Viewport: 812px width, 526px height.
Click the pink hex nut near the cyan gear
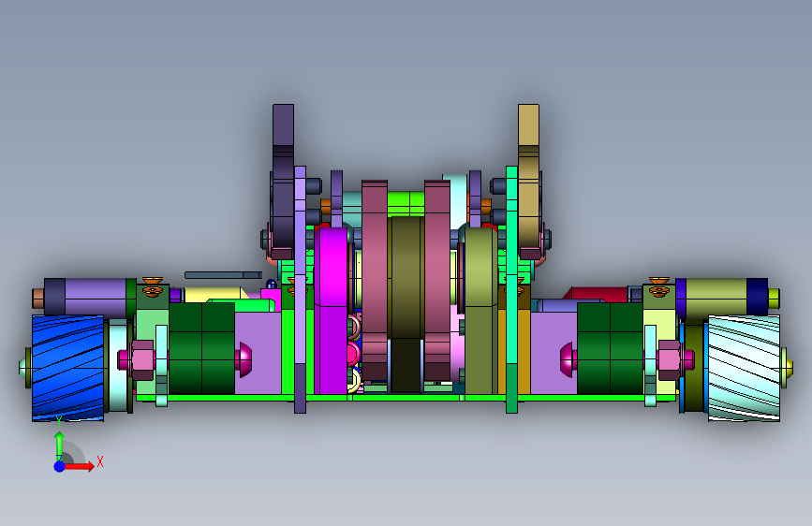tap(669, 359)
